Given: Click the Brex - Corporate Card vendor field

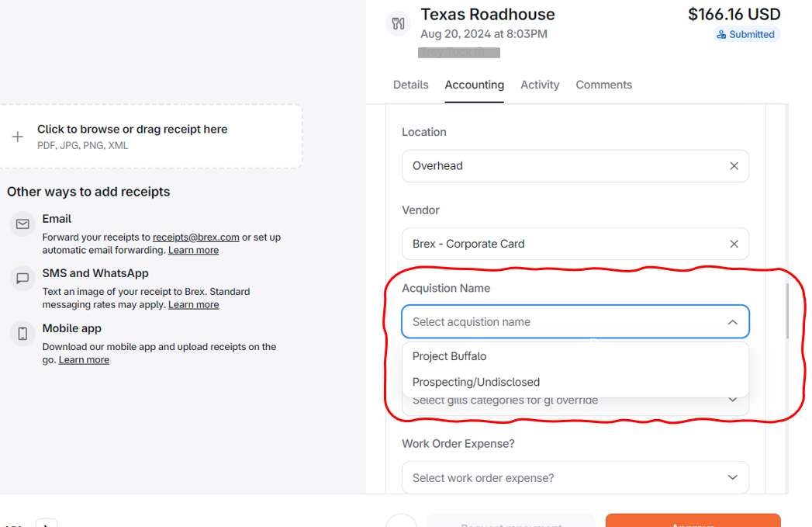Looking at the screenshot, I should coord(575,244).
